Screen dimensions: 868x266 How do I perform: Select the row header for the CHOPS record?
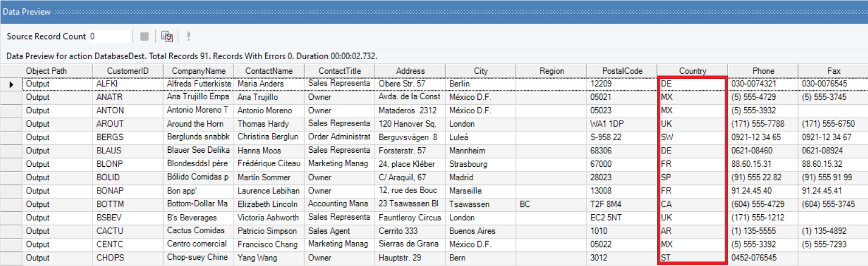(11, 258)
